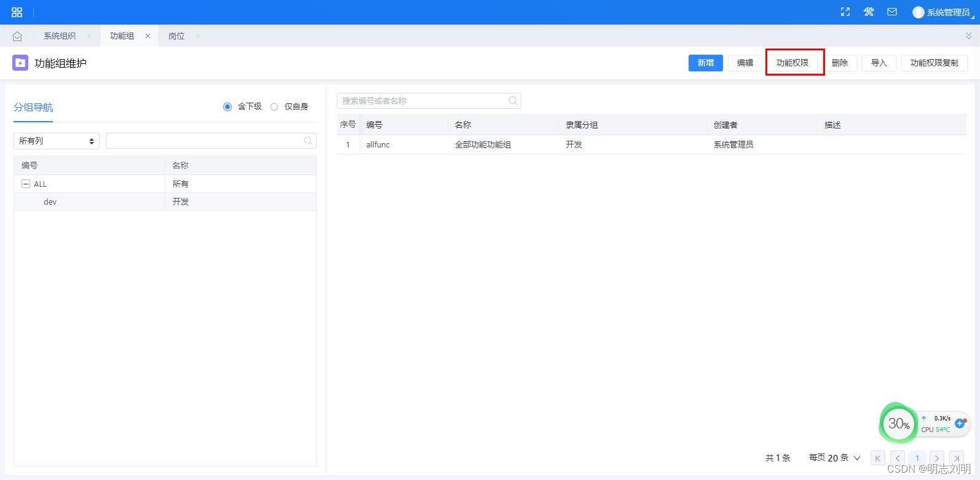Click the 导入 button
This screenshot has height=480, width=980.
point(879,63)
